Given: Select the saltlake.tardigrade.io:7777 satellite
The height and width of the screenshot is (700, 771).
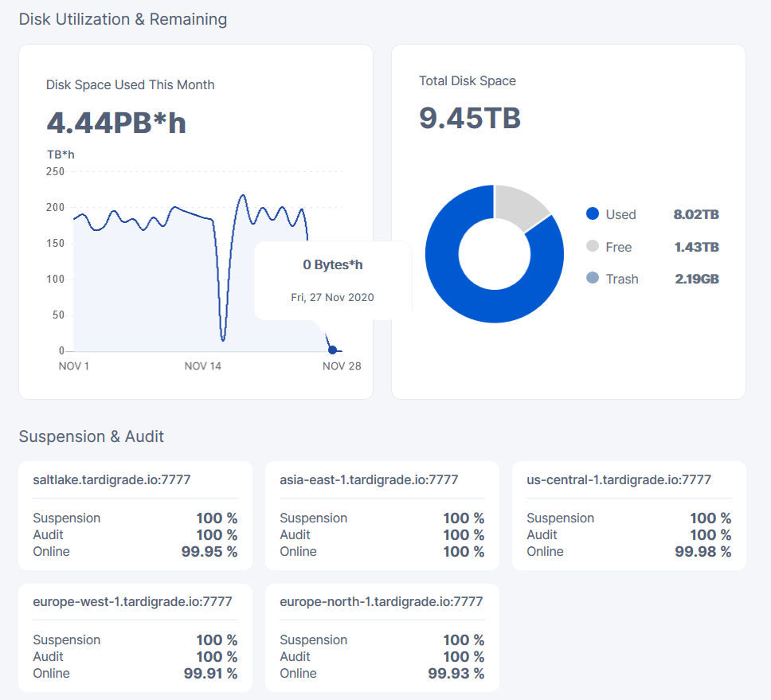Looking at the screenshot, I should click(112, 479).
